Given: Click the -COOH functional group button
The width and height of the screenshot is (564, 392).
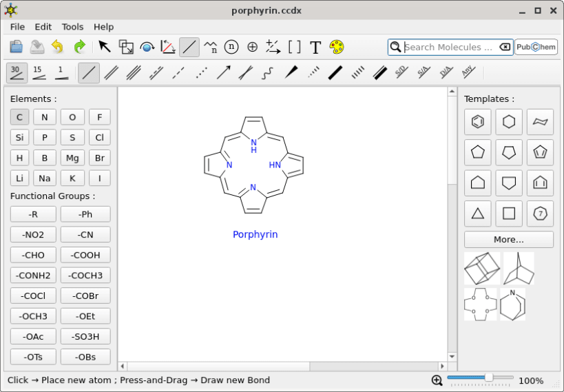Looking at the screenshot, I should (x=85, y=255).
